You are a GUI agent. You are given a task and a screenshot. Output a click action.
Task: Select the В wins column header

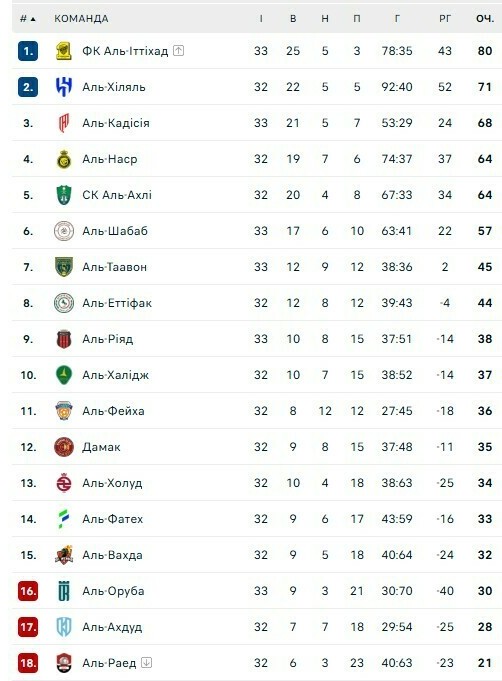(x=293, y=19)
